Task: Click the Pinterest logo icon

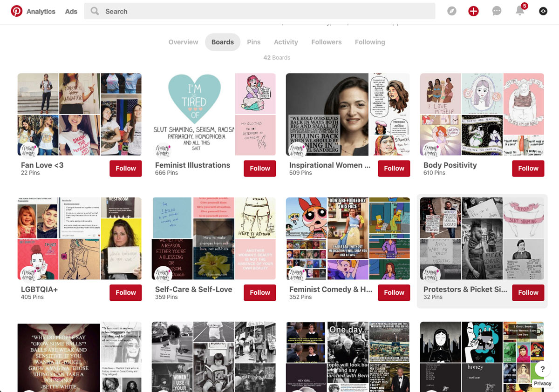Action: pos(16,11)
